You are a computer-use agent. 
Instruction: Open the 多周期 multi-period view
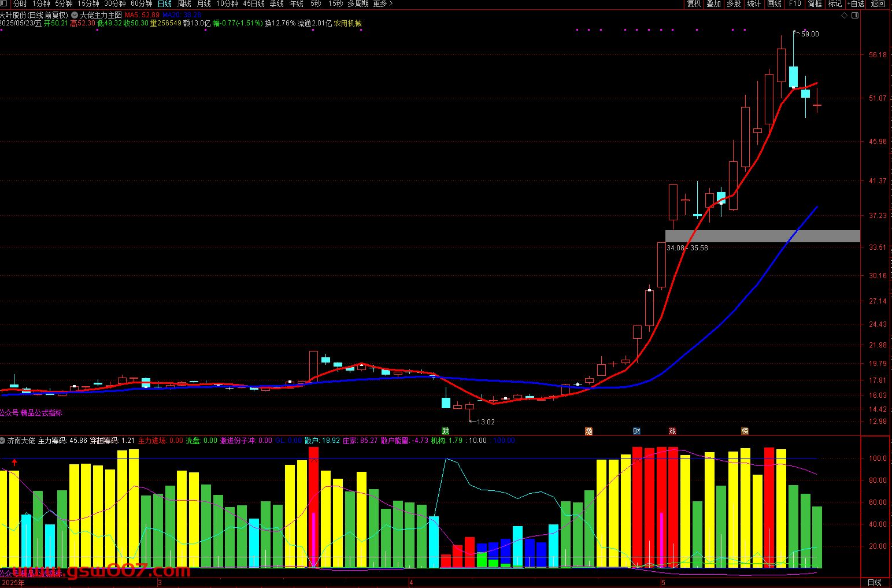(358, 3)
